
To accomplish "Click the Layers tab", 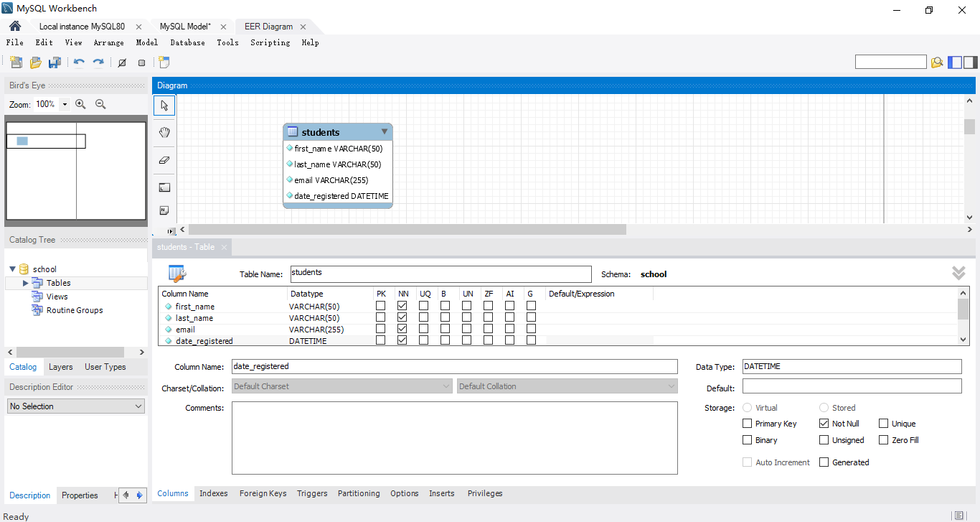I will (x=60, y=367).
